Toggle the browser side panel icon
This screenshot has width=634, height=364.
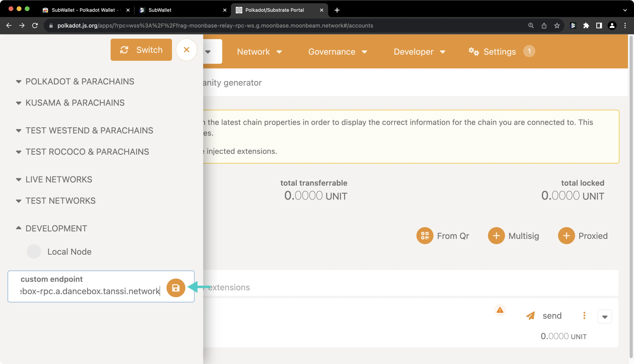(x=599, y=26)
